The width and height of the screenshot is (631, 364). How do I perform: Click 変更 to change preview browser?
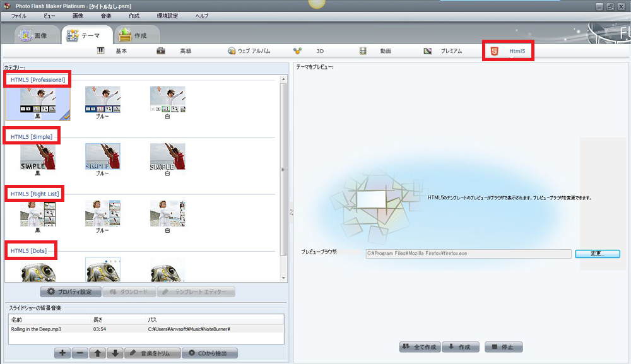(x=597, y=254)
